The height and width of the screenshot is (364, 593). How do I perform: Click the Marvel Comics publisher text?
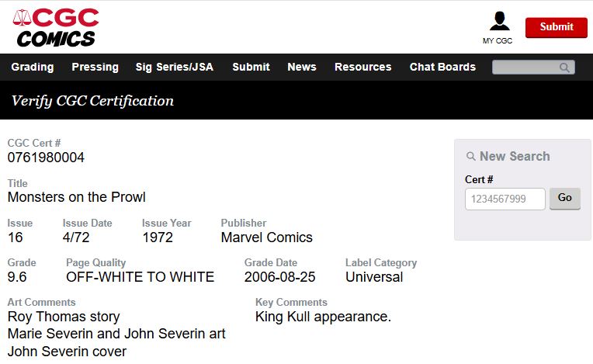[x=266, y=237]
